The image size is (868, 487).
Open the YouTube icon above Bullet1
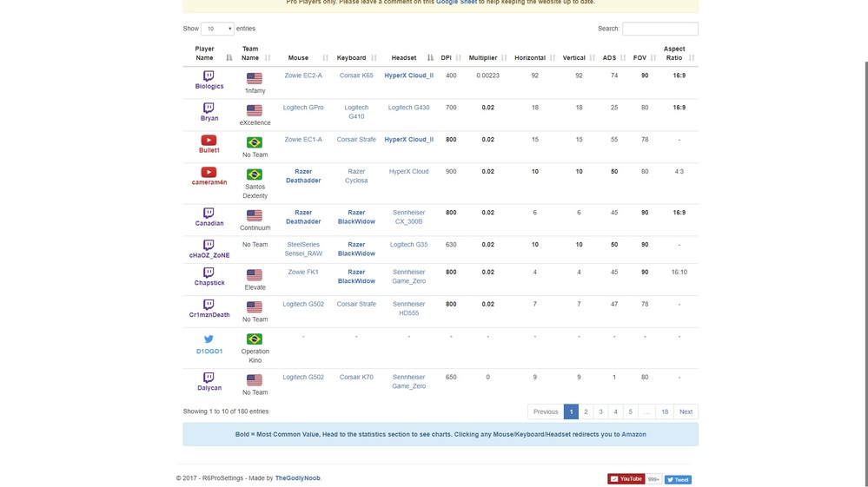[209, 140]
